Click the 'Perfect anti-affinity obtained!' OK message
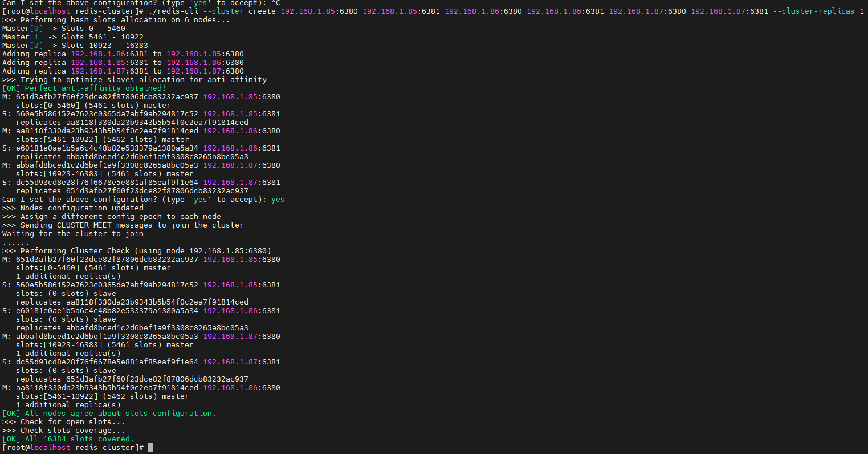868x454 pixels. tap(84, 88)
